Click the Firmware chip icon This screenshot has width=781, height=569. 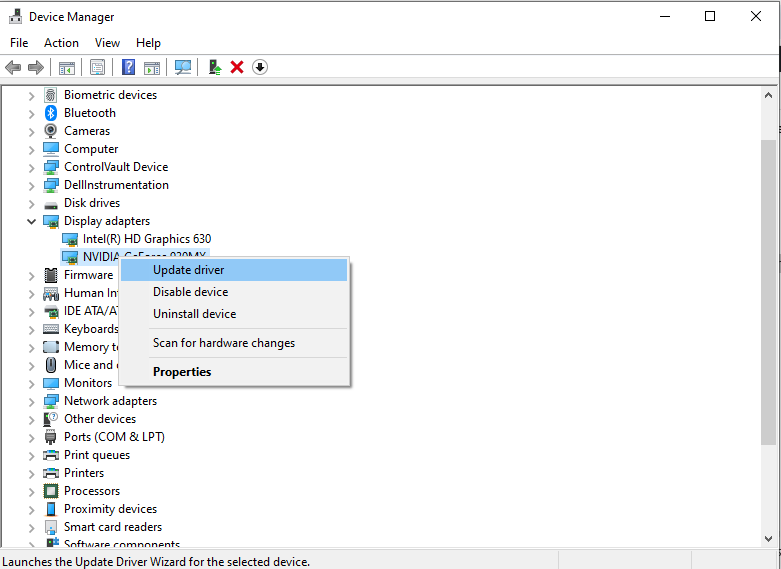point(51,275)
